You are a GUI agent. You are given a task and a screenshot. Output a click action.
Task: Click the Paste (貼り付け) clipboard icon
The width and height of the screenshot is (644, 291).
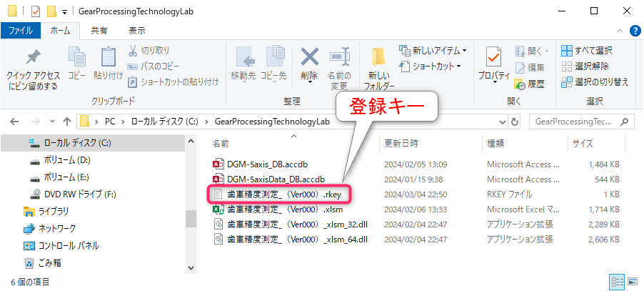coord(109,57)
